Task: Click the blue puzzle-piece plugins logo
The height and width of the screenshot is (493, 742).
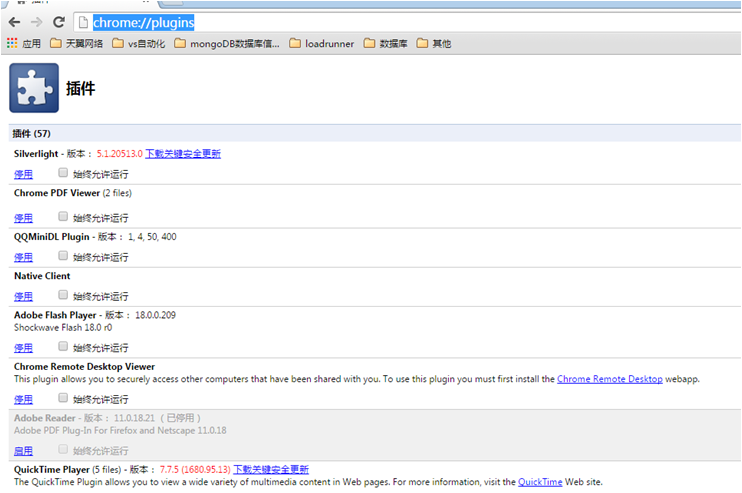Action: [34, 88]
